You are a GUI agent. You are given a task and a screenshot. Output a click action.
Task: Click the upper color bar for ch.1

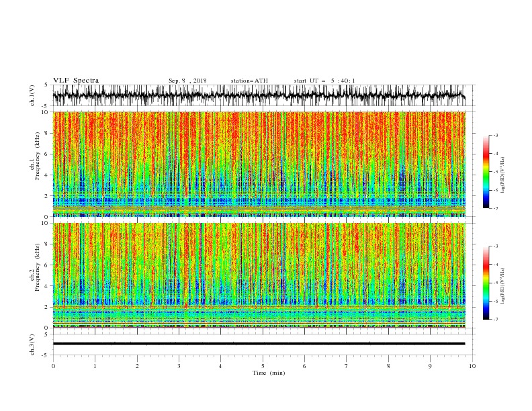point(486,172)
